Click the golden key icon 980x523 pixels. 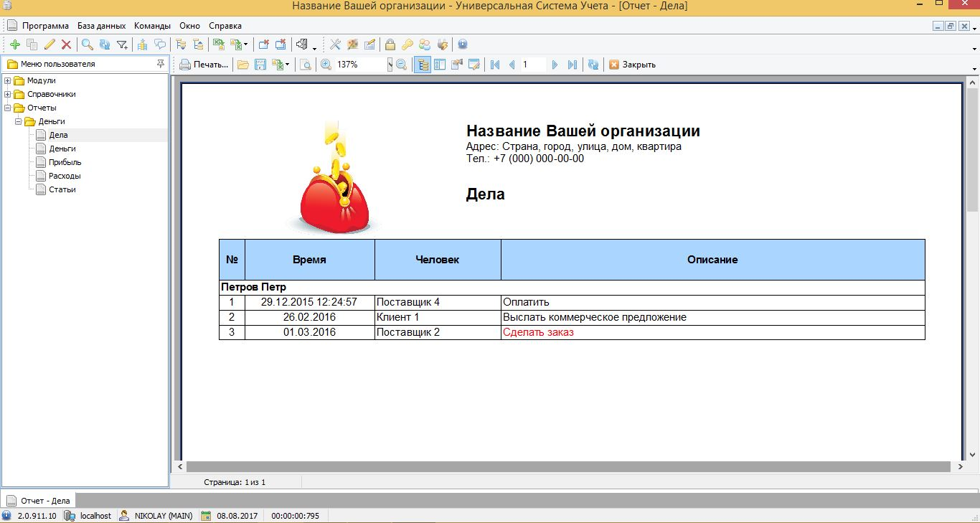[x=407, y=44]
